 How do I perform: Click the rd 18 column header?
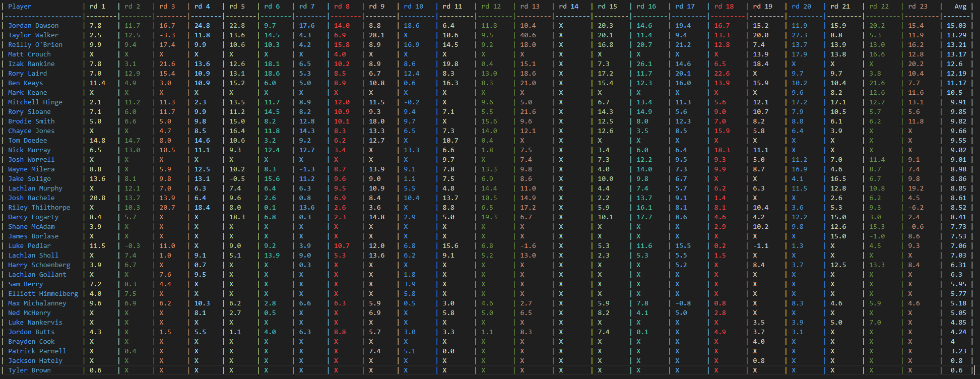(x=724, y=7)
